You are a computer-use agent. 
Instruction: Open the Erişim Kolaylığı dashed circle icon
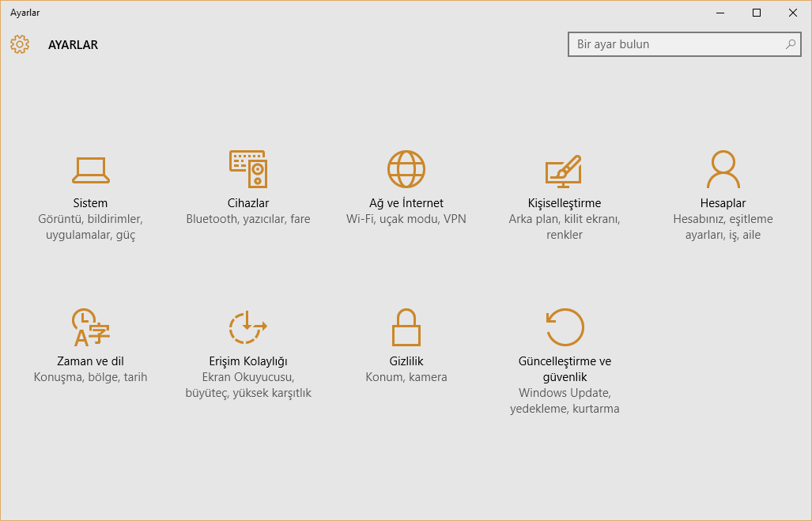pos(248,327)
